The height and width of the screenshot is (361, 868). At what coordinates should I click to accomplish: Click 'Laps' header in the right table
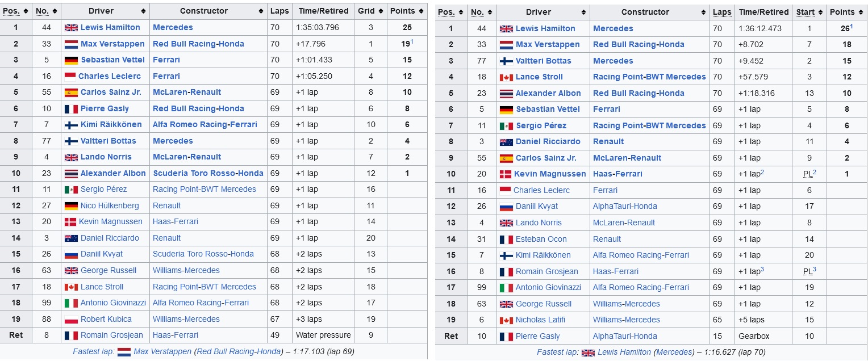pyautogui.click(x=722, y=12)
